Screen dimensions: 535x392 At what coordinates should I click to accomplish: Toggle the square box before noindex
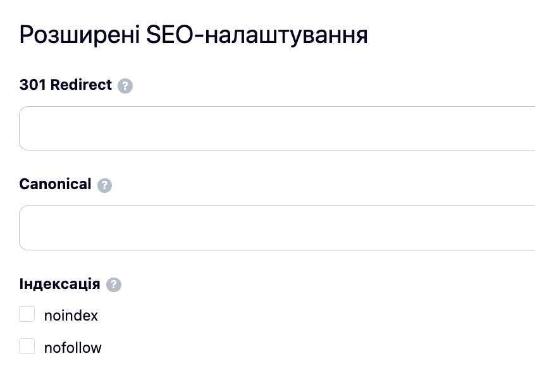27,314
